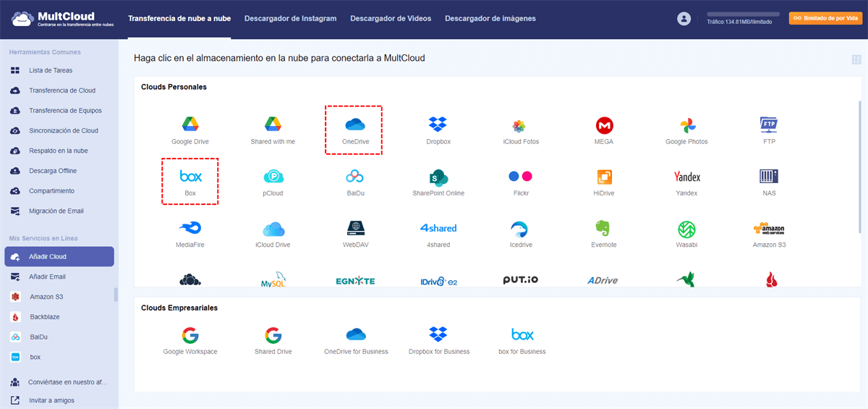Connect OneDrive for Business
The width and height of the screenshot is (868, 409).
click(x=355, y=340)
